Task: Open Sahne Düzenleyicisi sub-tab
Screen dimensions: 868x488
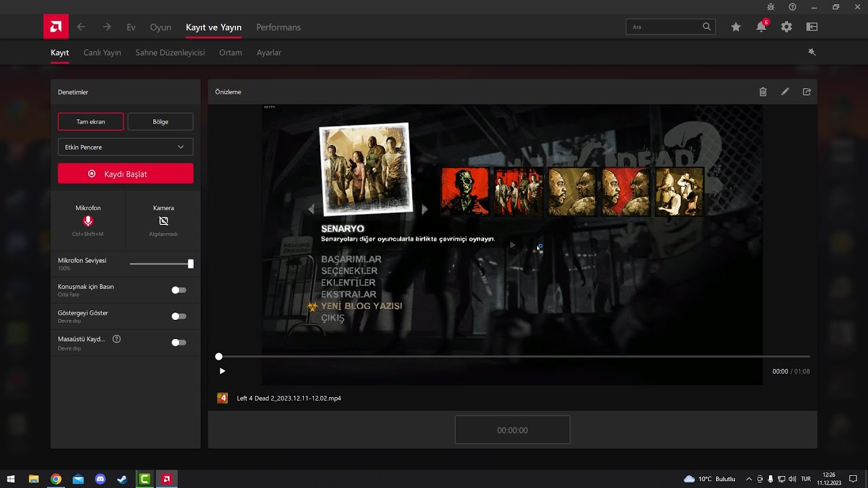Action: [x=170, y=52]
